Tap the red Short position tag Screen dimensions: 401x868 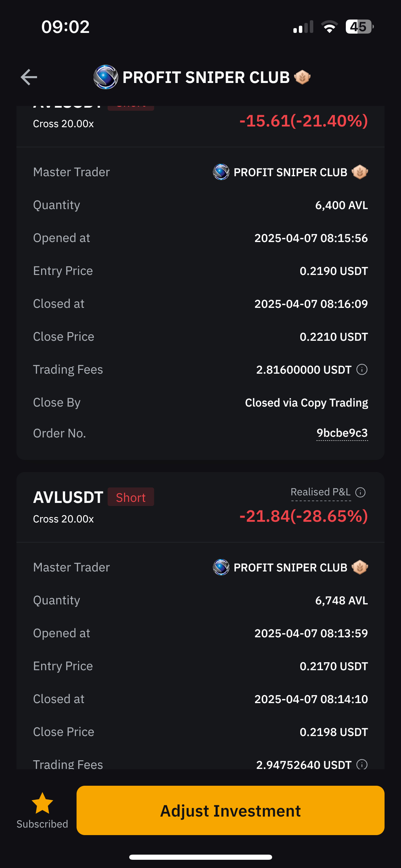(131, 497)
